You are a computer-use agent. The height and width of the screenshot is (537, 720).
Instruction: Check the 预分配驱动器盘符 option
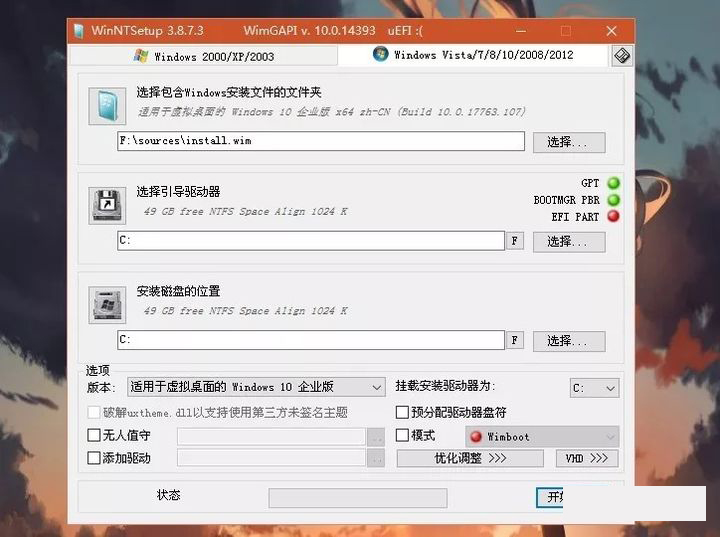pos(403,412)
